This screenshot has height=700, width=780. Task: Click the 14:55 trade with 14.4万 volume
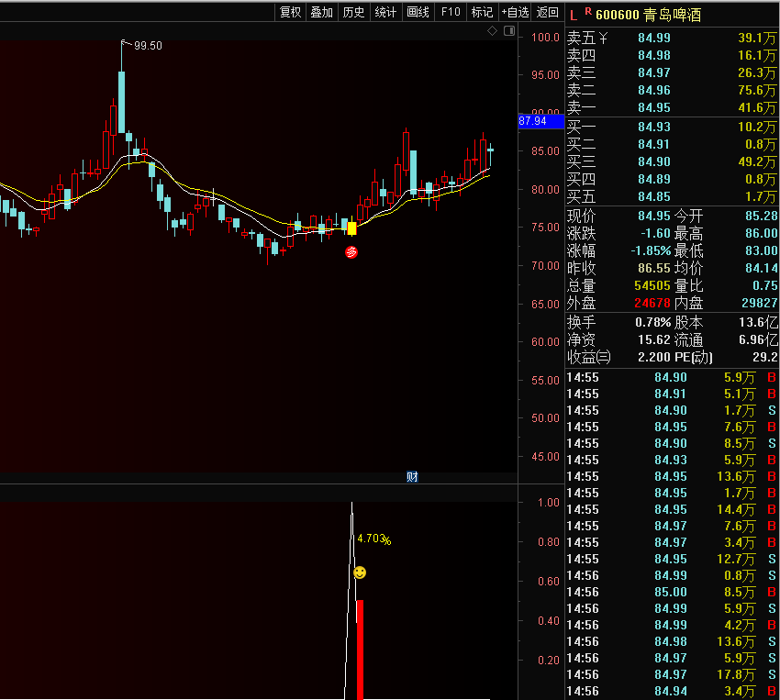coord(672,509)
